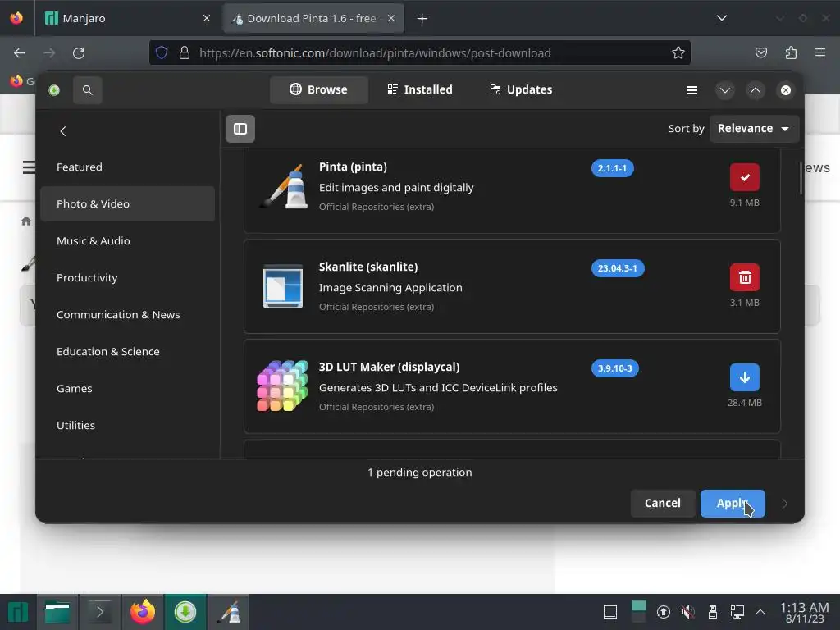Close the Download Pinta browser tab
This screenshot has height=630, width=840.
pyautogui.click(x=391, y=18)
